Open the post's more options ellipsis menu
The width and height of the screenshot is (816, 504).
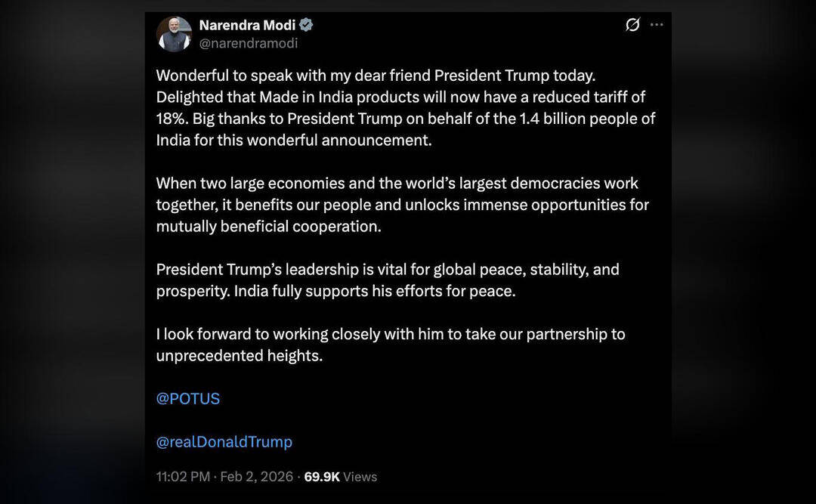(657, 23)
